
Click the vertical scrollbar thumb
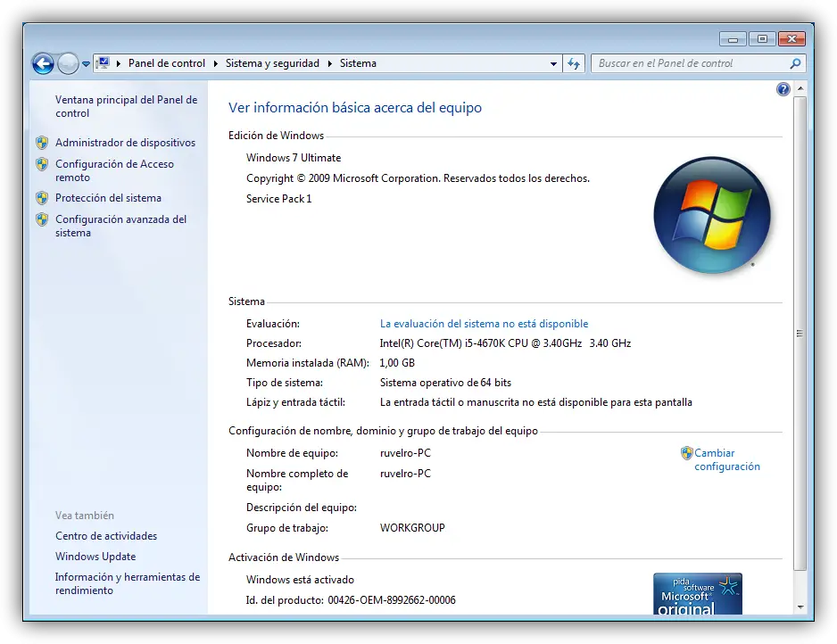800,334
